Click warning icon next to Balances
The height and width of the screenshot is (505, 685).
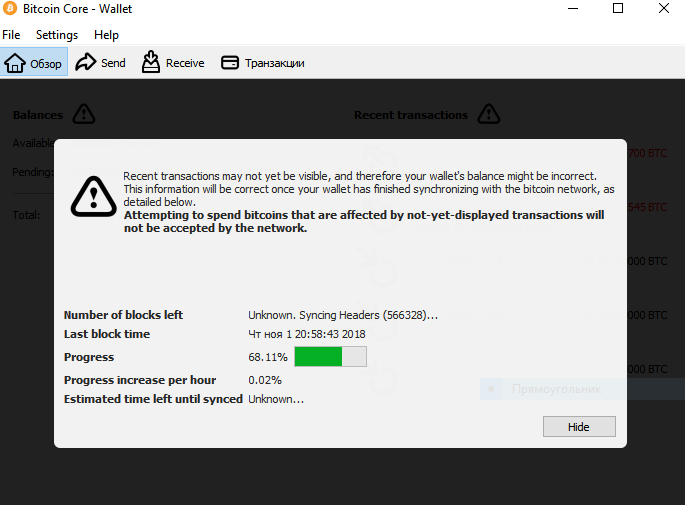pyautogui.click(x=84, y=114)
